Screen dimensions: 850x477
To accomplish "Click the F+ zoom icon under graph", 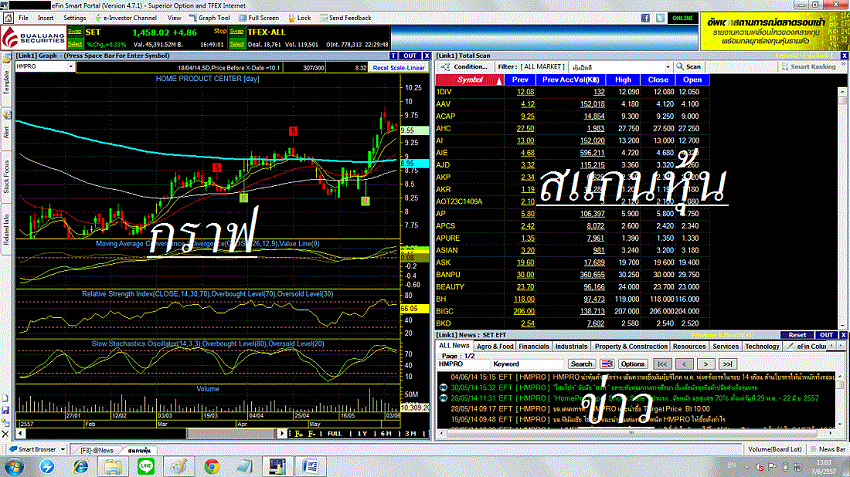I will pos(299,434).
